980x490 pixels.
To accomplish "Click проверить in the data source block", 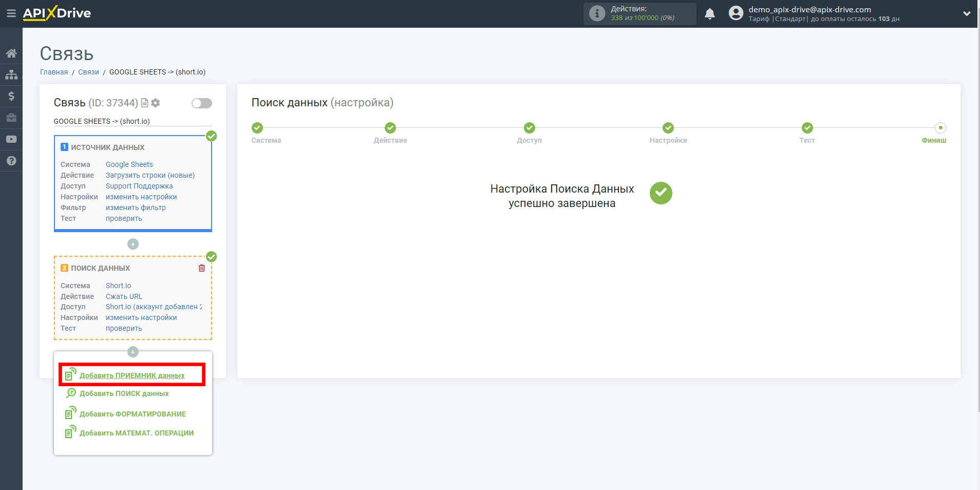I will 124,218.
